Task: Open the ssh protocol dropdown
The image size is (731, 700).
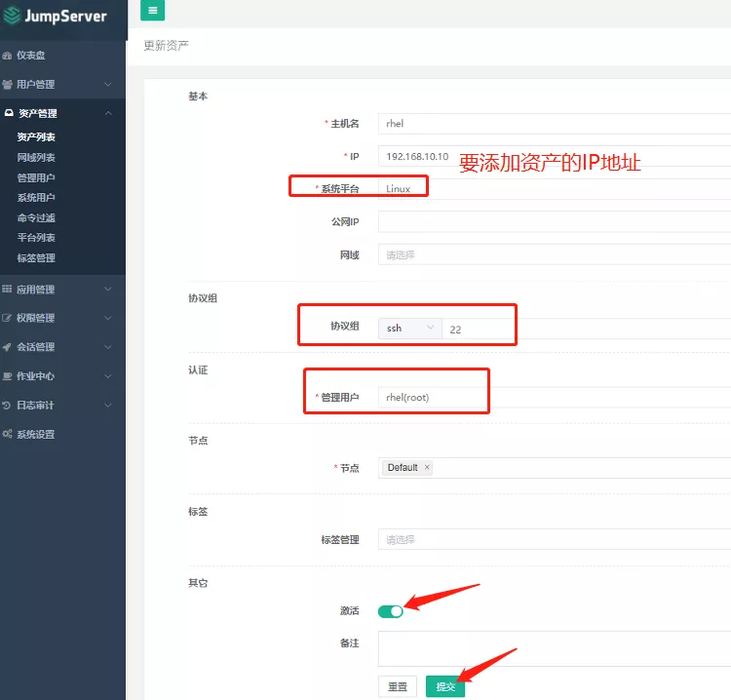Action: coord(409,329)
